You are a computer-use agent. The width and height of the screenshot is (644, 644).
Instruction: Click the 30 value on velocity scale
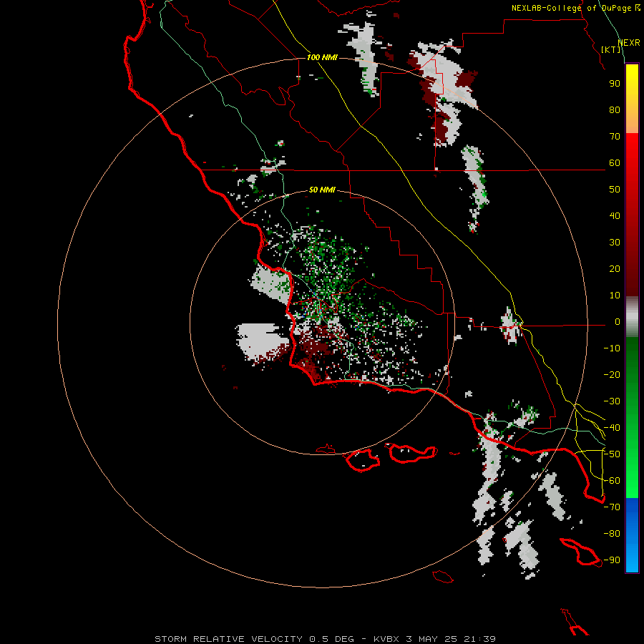pos(615,243)
